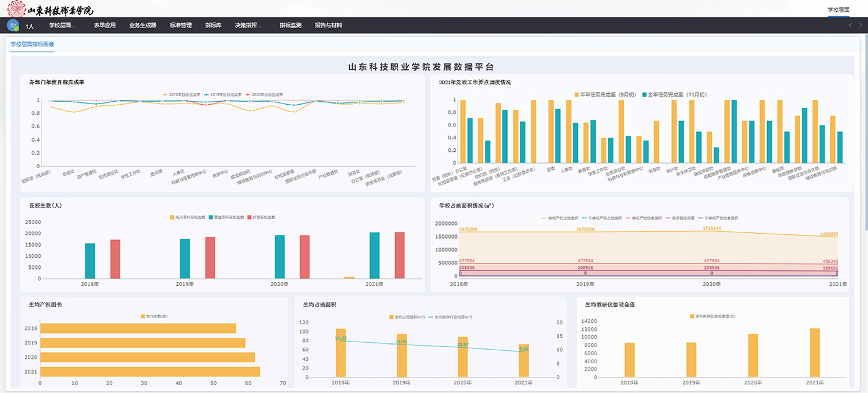The image size is (868, 393).
Task: Click the Shandong college logo
Action: point(51,9)
